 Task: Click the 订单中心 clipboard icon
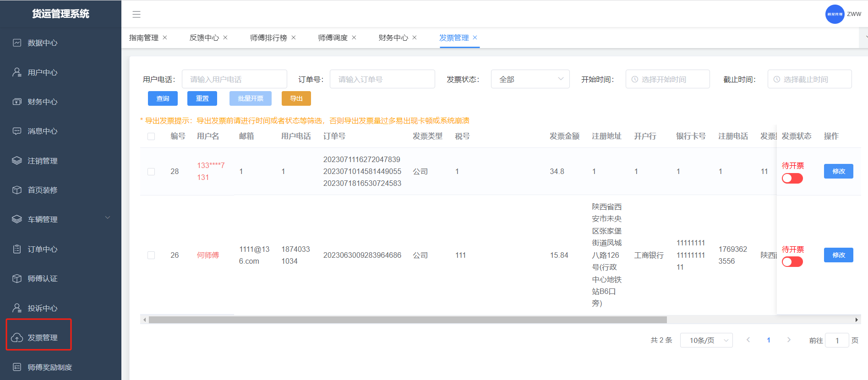click(x=17, y=249)
